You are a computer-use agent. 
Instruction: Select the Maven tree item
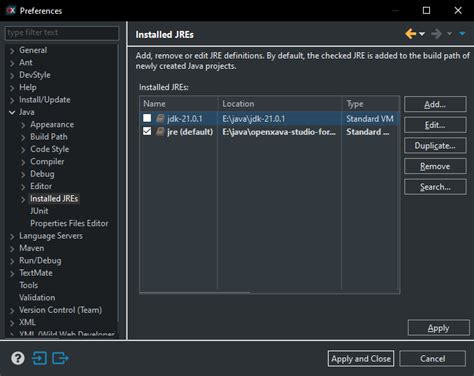pyautogui.click(x=32, y=248)
